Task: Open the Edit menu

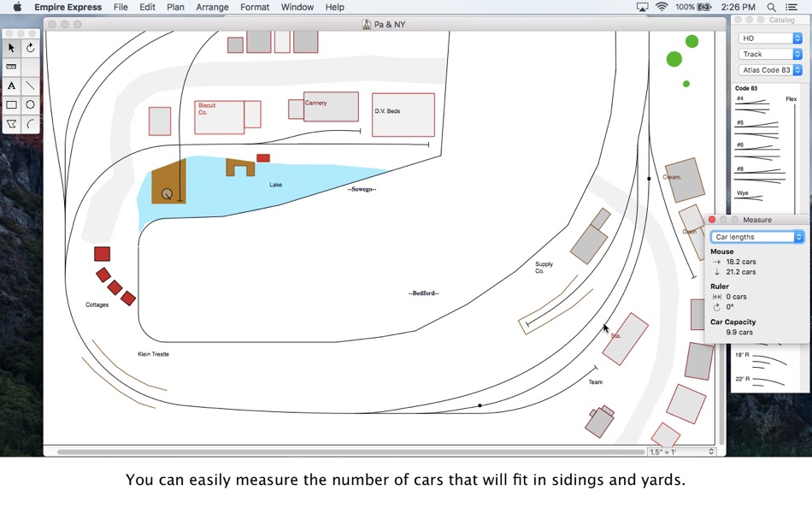Action: pyautogui.click(x=147, y=7)
